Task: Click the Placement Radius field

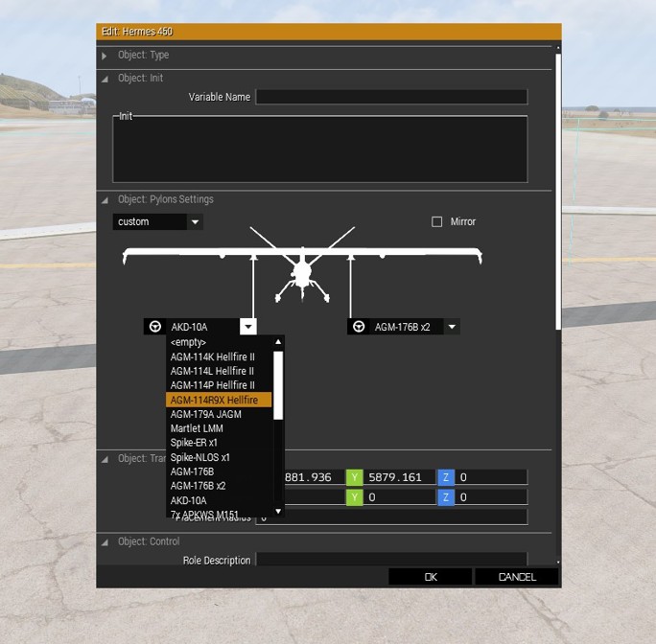Action: click(x=391, y=517)
